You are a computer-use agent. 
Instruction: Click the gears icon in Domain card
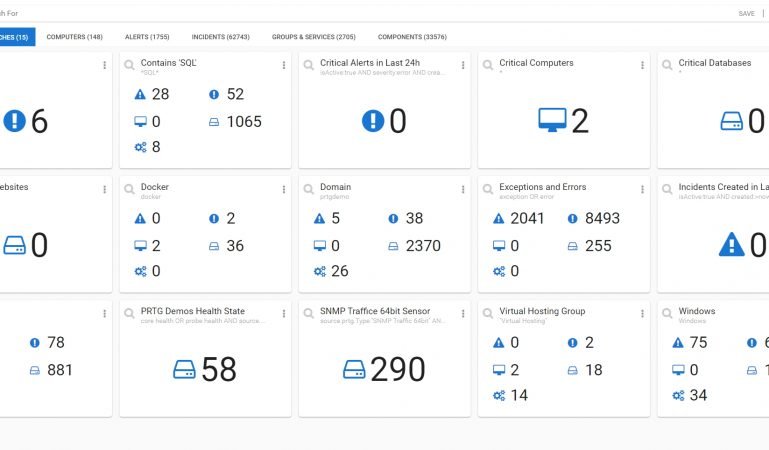[x=320, y=271]
